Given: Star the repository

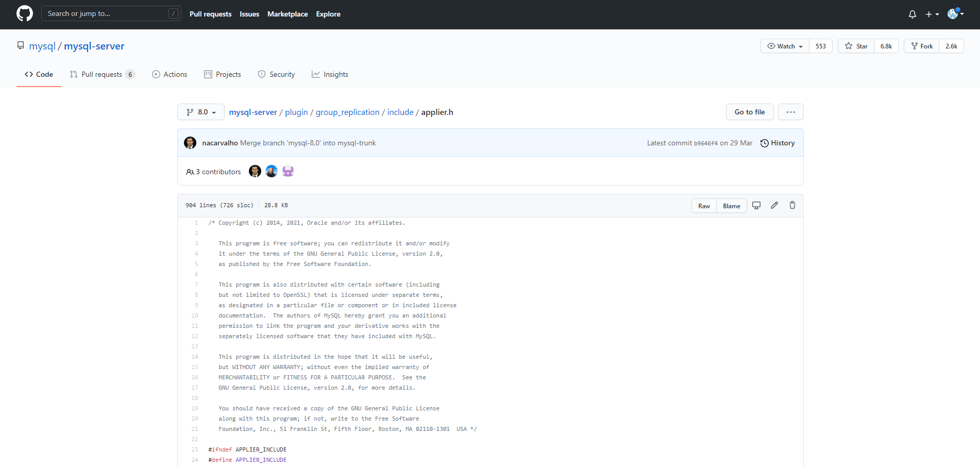Looking at the screenshot, I should pyautogui.click(x=856, y=46).
